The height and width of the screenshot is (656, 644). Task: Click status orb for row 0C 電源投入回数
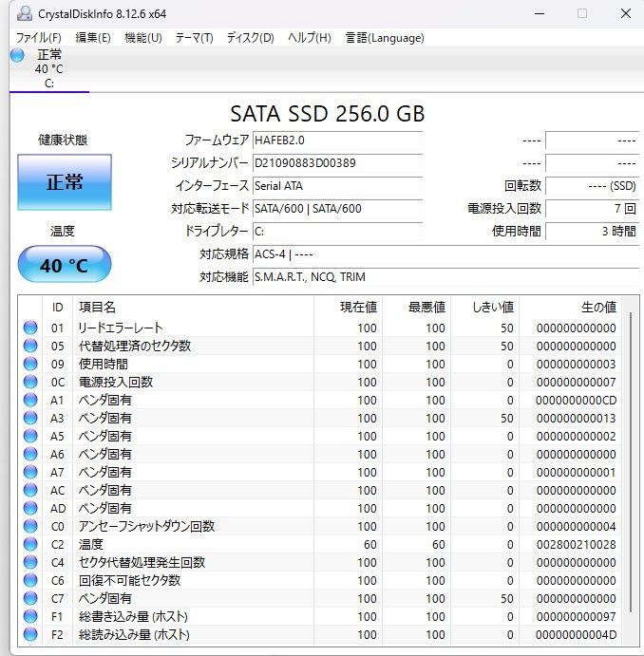(30, 382)
